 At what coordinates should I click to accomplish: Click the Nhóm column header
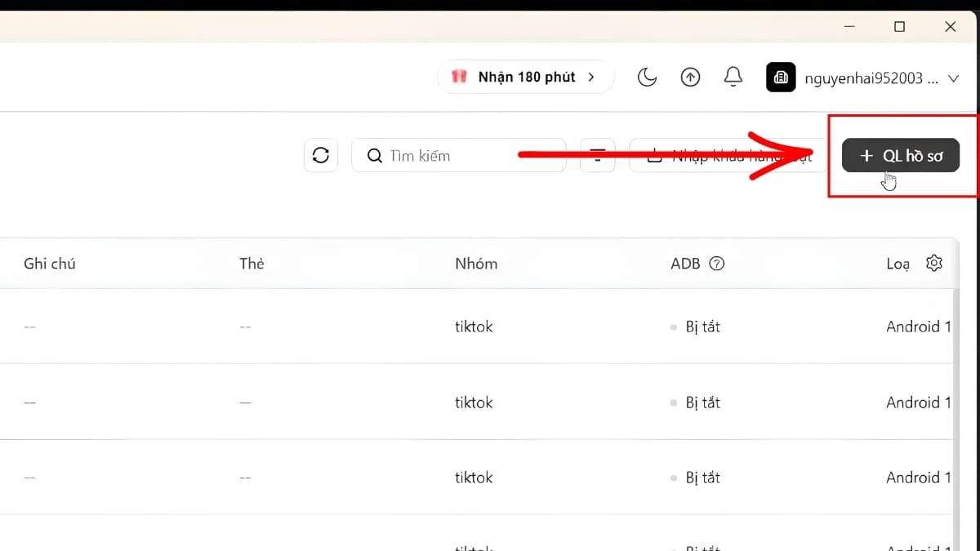476,264
